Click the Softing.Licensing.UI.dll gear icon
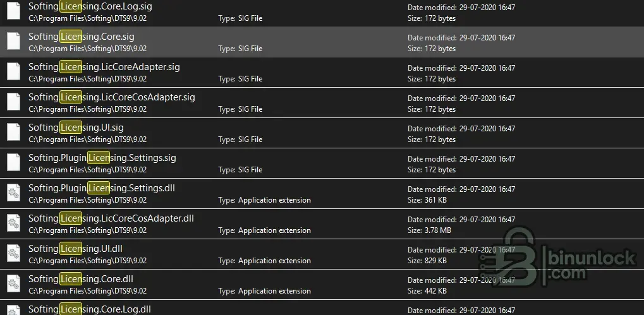 click(x=13, y=254)
